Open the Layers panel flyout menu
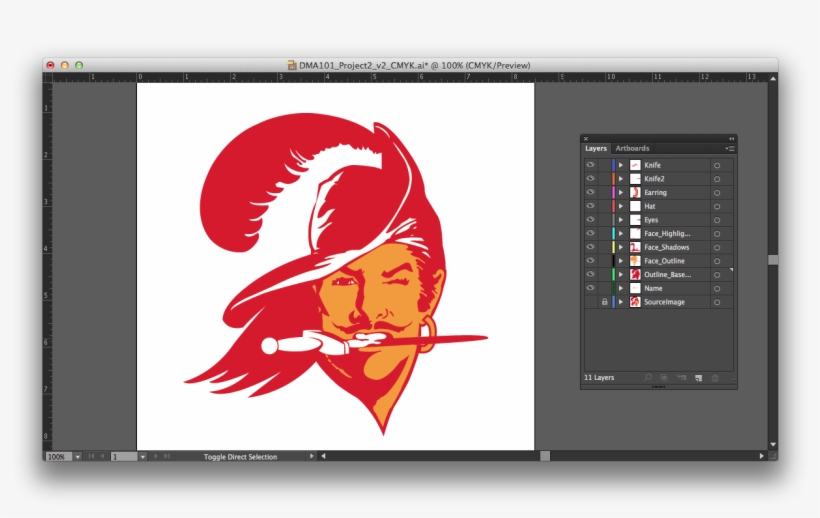This screenshot has height=518, width=820. pyautogui.click(x=731, y=148)
